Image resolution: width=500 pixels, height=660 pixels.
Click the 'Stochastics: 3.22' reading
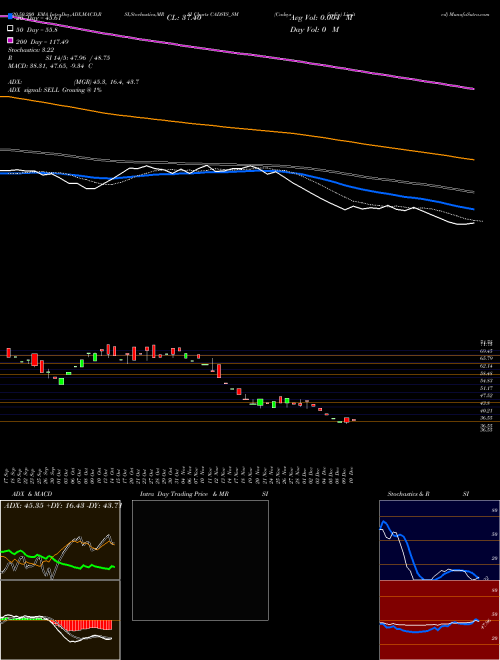(x=31, y=50)
